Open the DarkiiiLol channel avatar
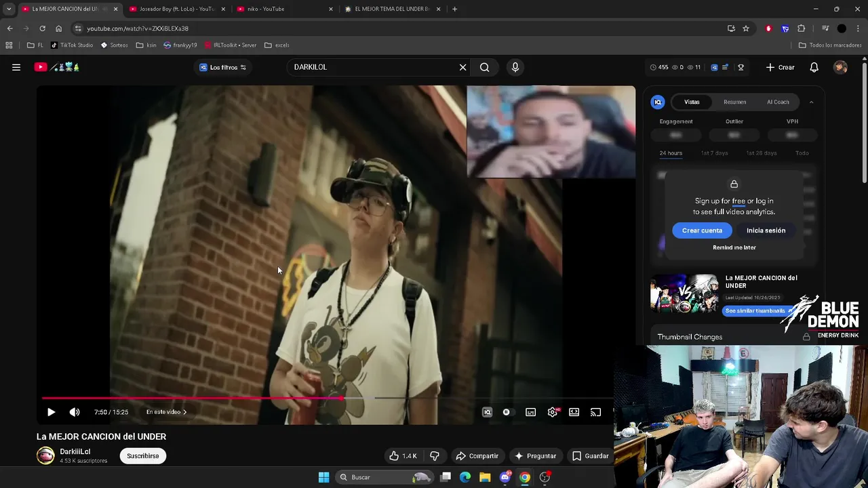The image size is (868, 488). tap(45, 455)
